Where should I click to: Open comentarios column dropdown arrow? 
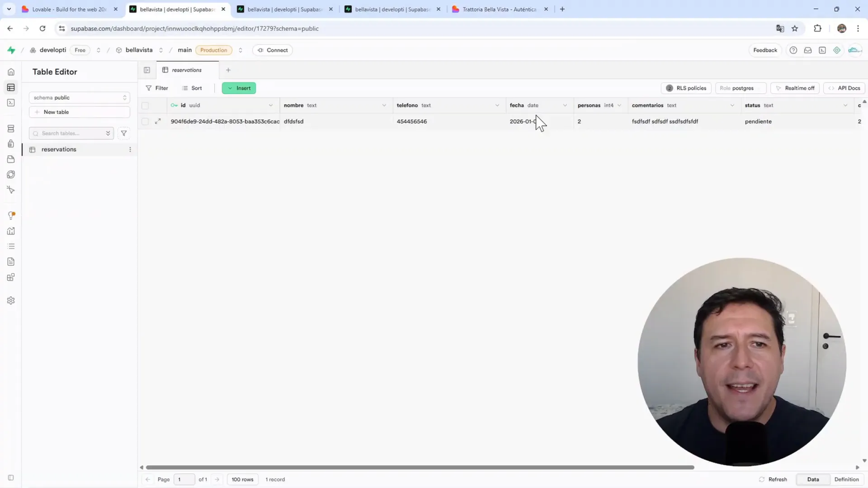(x=732, y=105)
